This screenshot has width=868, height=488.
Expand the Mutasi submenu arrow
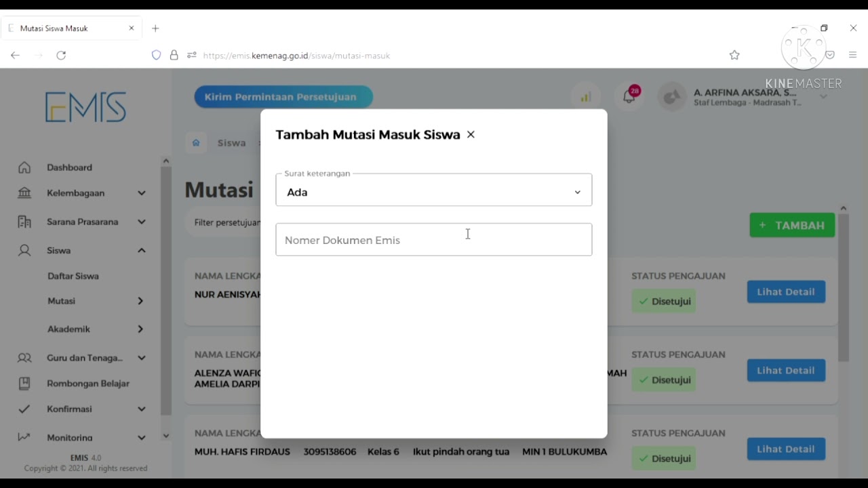[140, 301]
